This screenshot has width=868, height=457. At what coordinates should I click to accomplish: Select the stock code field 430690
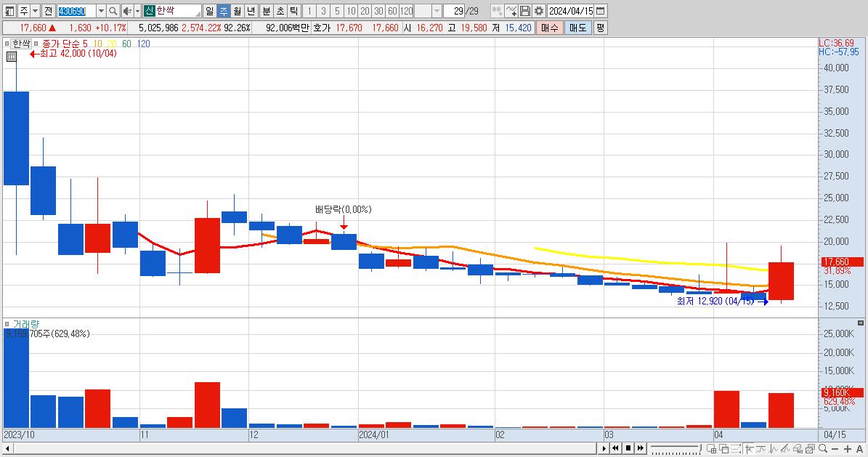click(x=76, y=11)
